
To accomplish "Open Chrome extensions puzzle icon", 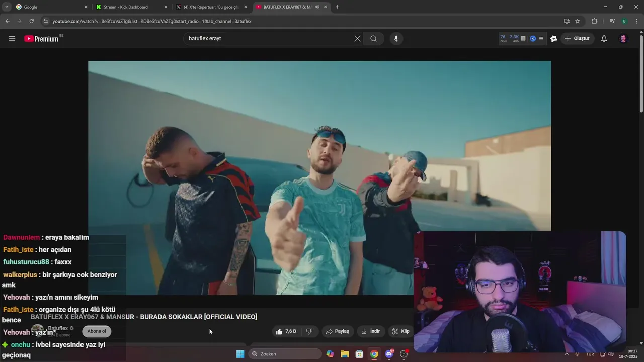I will click(594, 21).
